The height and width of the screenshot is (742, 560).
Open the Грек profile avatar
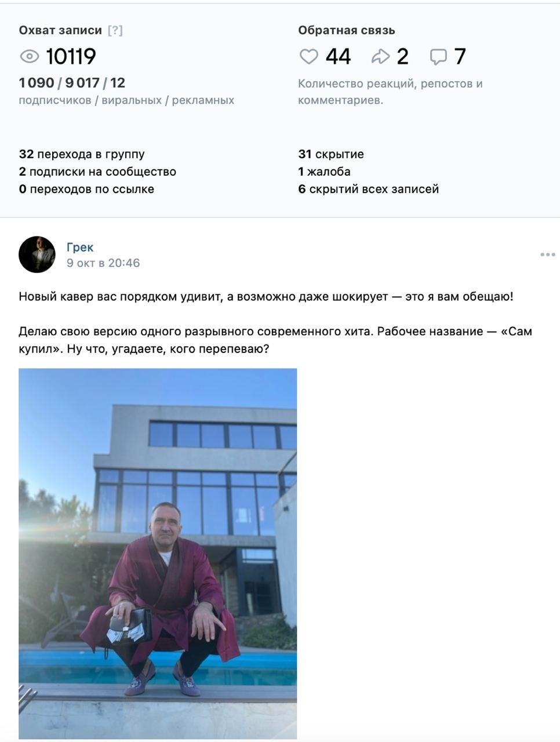[x=37, y=254]
